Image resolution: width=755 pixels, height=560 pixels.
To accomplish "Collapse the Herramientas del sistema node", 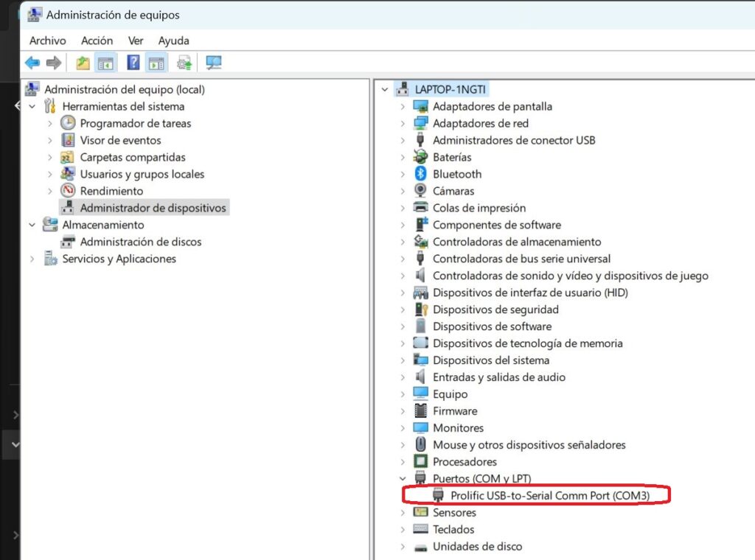I will (32, 106).
